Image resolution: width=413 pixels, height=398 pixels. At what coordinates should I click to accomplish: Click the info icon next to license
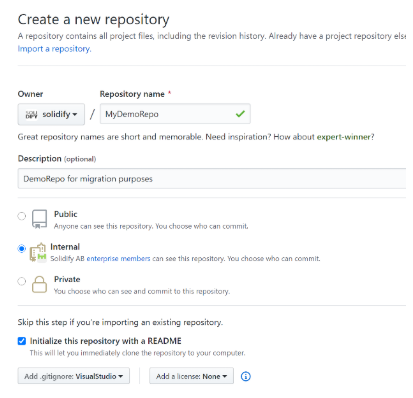245,376
